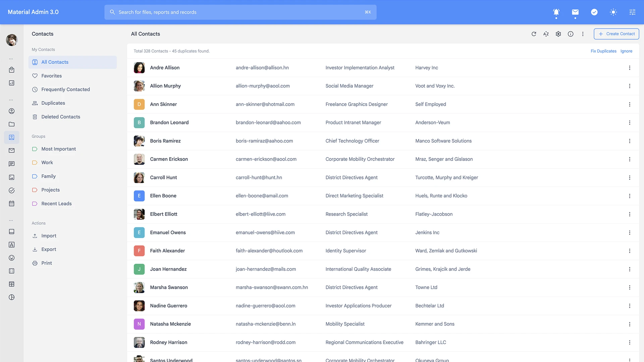Select the Most Important group
This screenshot has width=644, height=362.
pos(72,149)
